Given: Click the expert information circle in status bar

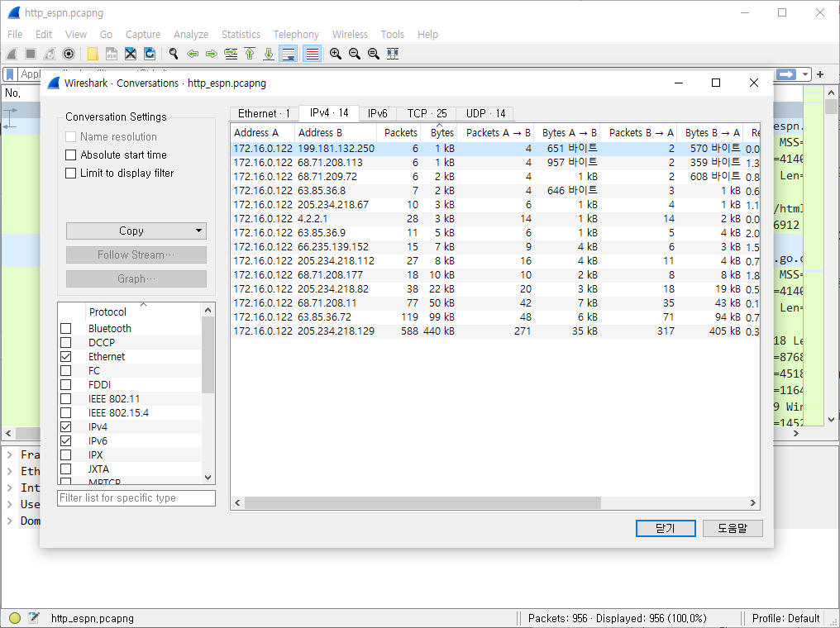Looking at the screenshot, I should click(15, 618).
